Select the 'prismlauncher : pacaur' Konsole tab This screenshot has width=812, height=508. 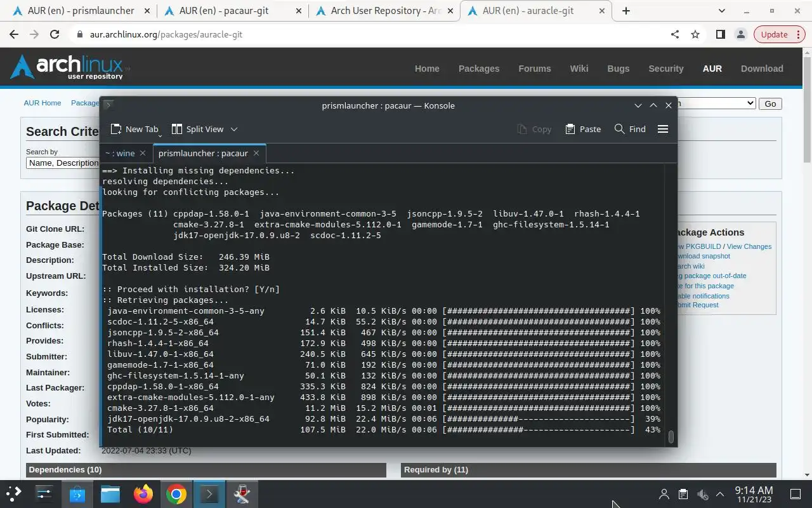pos(203,153)
